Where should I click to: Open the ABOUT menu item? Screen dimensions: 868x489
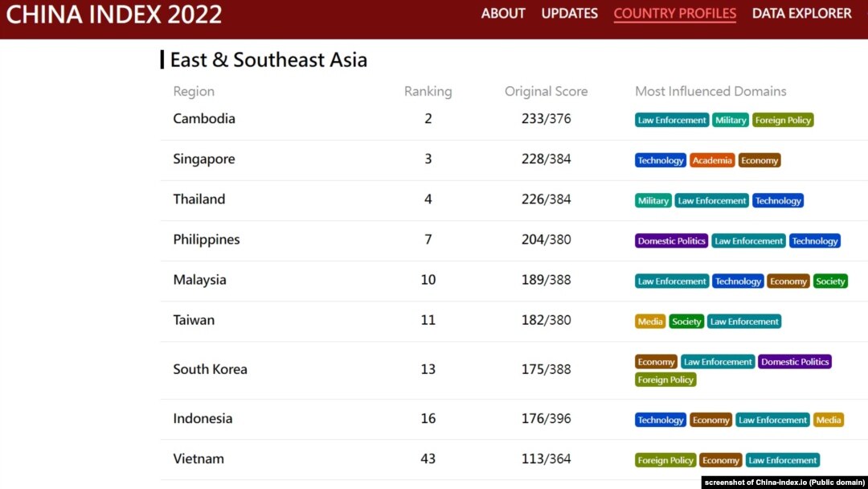tap(502, 14)
